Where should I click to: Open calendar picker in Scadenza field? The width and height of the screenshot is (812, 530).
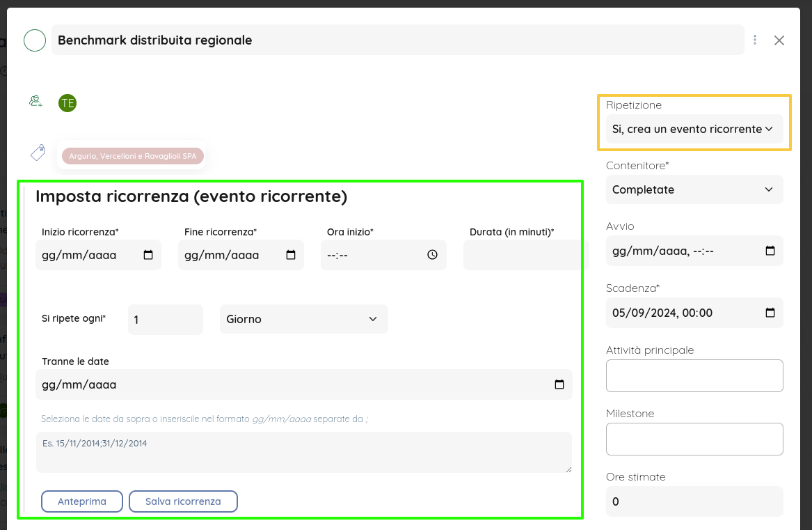(x=770, y=313)
